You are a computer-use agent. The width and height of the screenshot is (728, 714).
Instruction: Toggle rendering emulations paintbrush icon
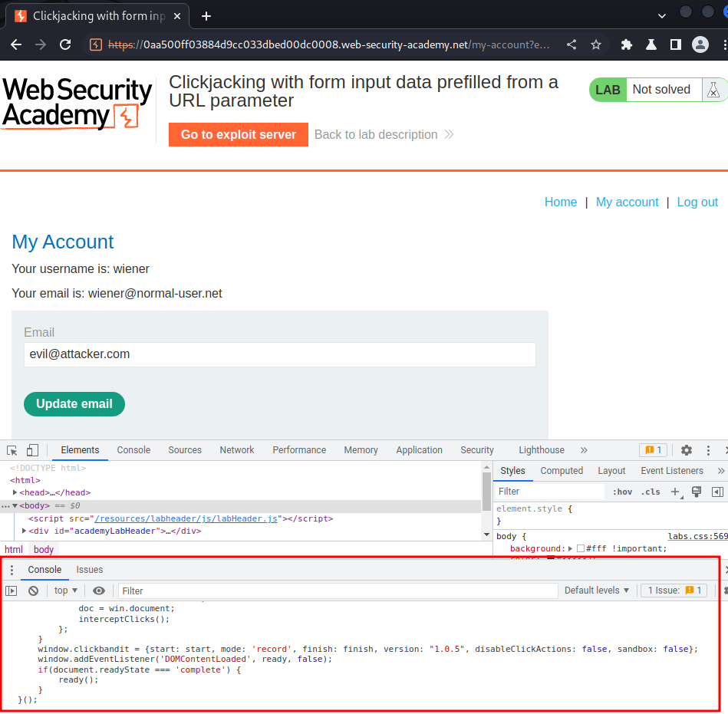(x=697, y=492)
